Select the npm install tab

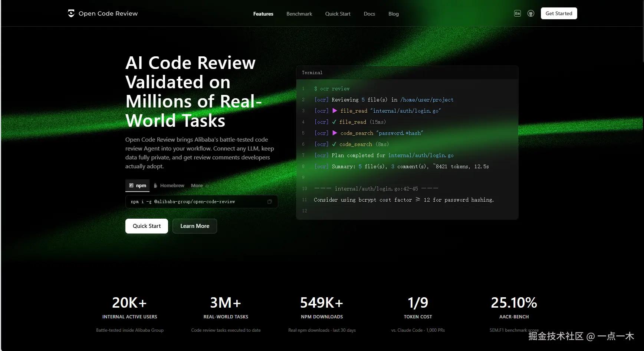tap(138, 185)
